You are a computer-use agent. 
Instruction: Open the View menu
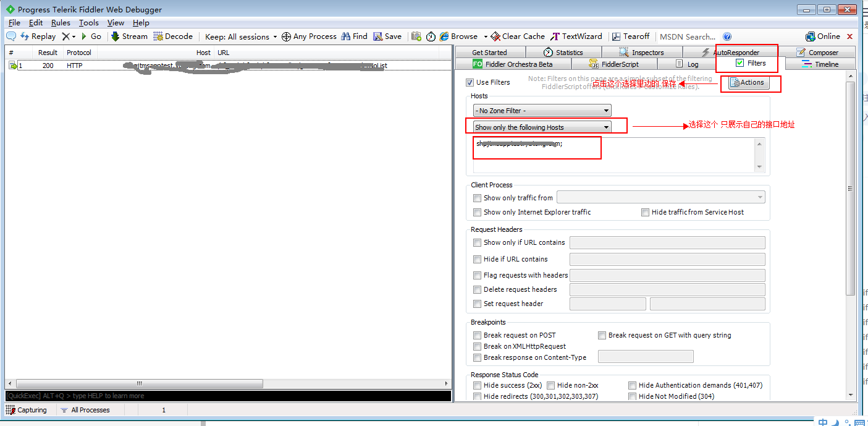coord(116,22)
